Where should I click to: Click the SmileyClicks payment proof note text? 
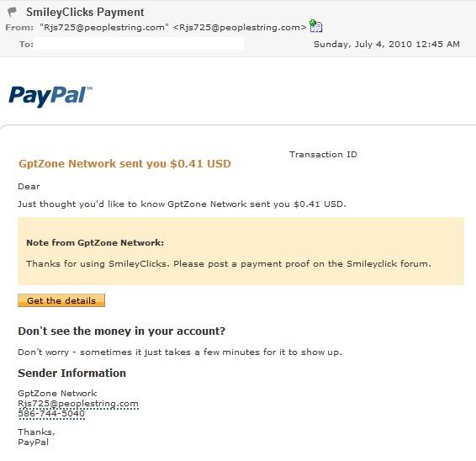click(229, 263)
